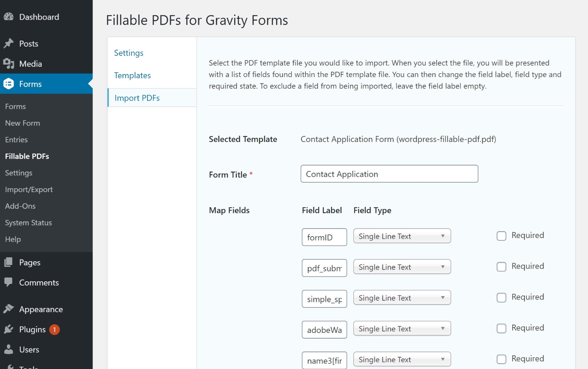Expand the Single Line Text dropdown for simple_sp
588x369 pixels.
tap(402, 298)
